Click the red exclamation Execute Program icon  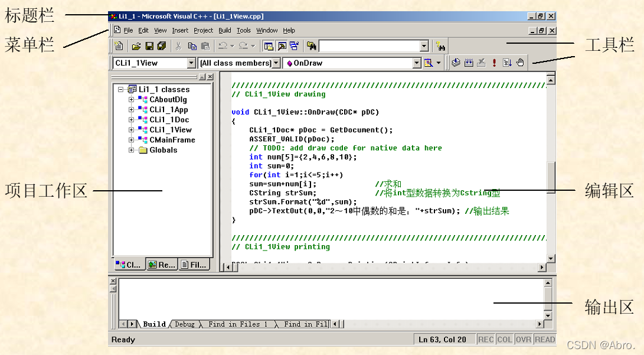pyautogui.click(x=495, y=63)
